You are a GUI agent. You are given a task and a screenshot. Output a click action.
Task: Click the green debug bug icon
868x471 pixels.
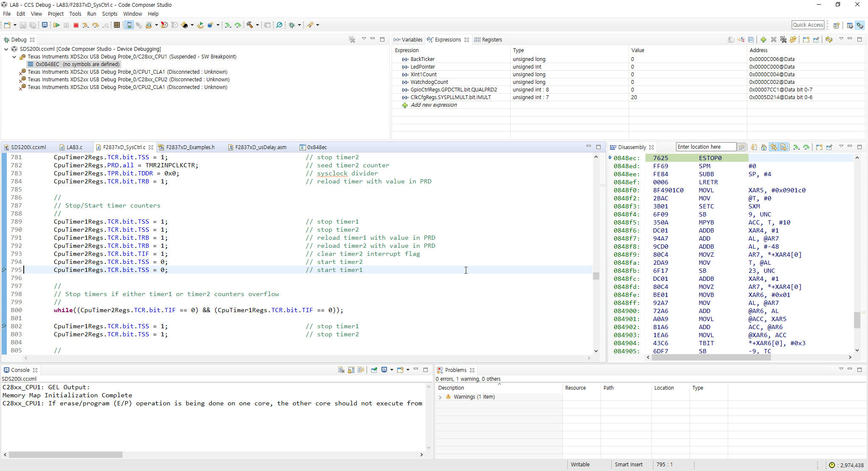click(292, 25)
